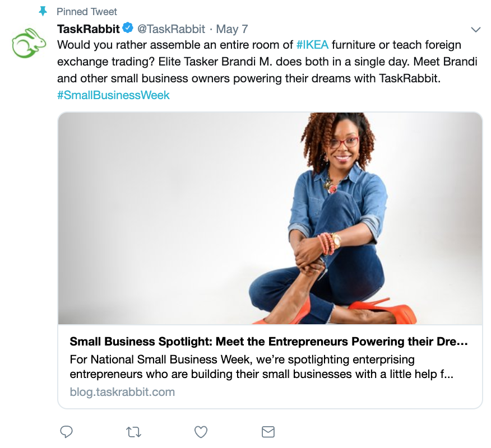Send tweet via direct message envelope icon

tap(268, 432)
